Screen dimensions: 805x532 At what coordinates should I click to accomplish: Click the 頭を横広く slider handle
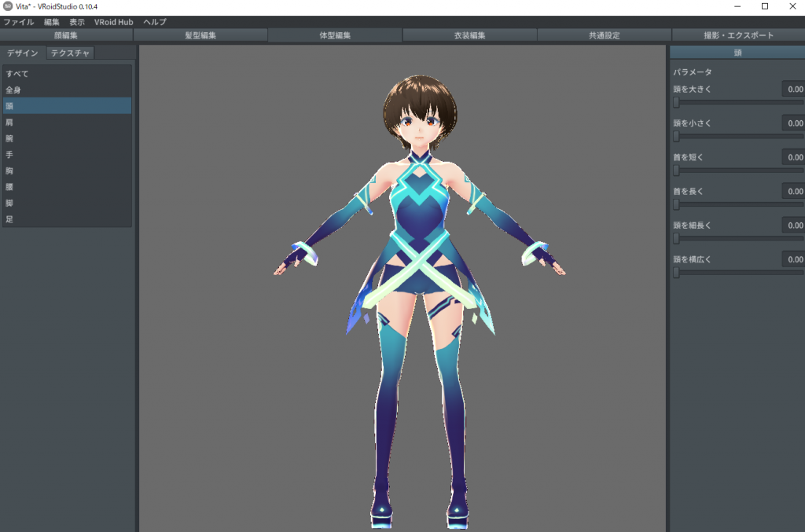coord(676,273)
